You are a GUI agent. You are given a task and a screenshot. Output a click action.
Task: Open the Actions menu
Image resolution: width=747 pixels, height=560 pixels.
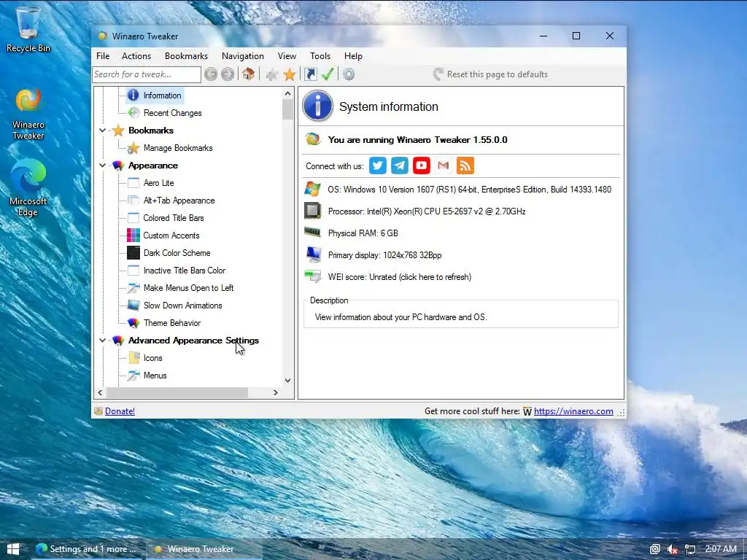[x=136, y=56]
